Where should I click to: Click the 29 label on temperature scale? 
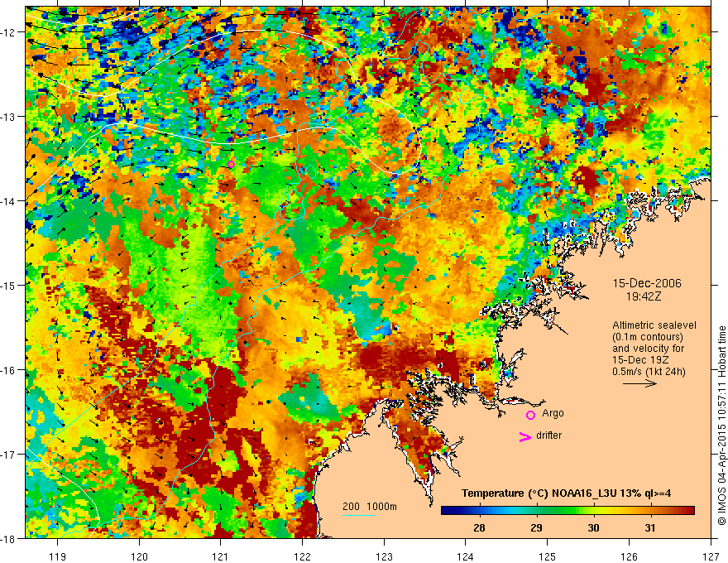(536, 527)
